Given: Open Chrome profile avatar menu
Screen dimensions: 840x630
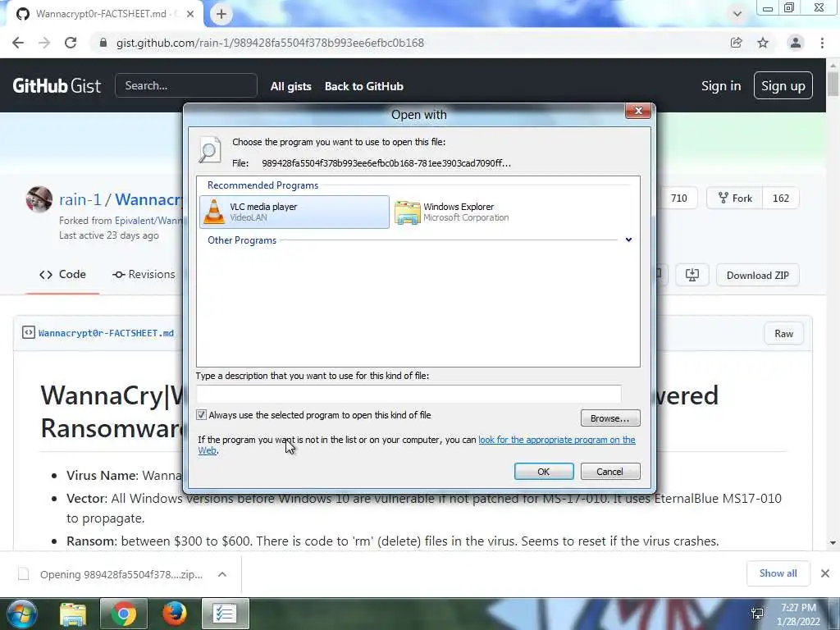Looking at the screenshot, I should pos(796,43).
